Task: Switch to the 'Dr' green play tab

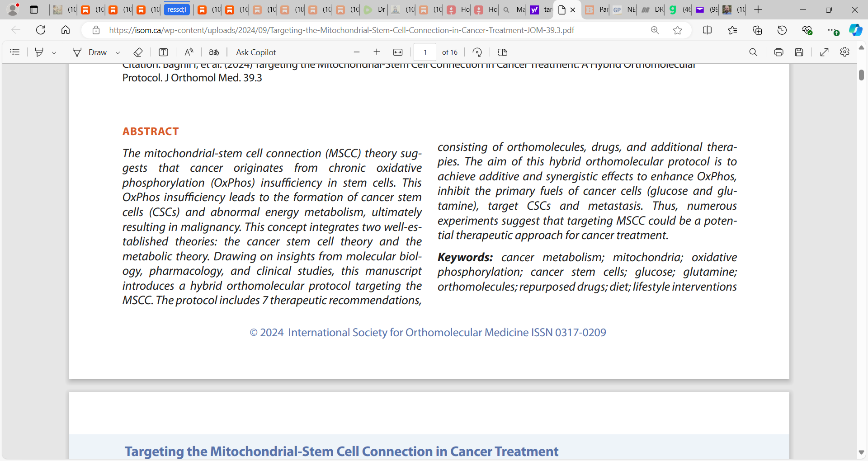Action: coord(375,9)
